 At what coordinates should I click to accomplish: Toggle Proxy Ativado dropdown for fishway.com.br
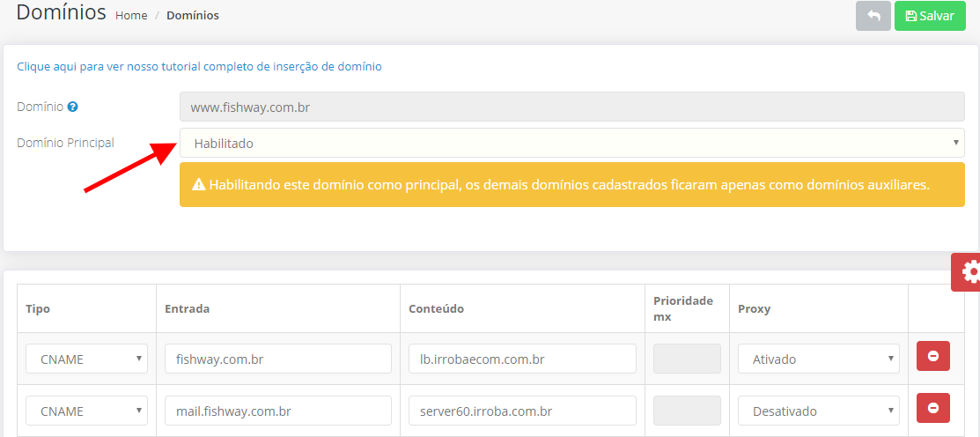(x=819, y=359)
